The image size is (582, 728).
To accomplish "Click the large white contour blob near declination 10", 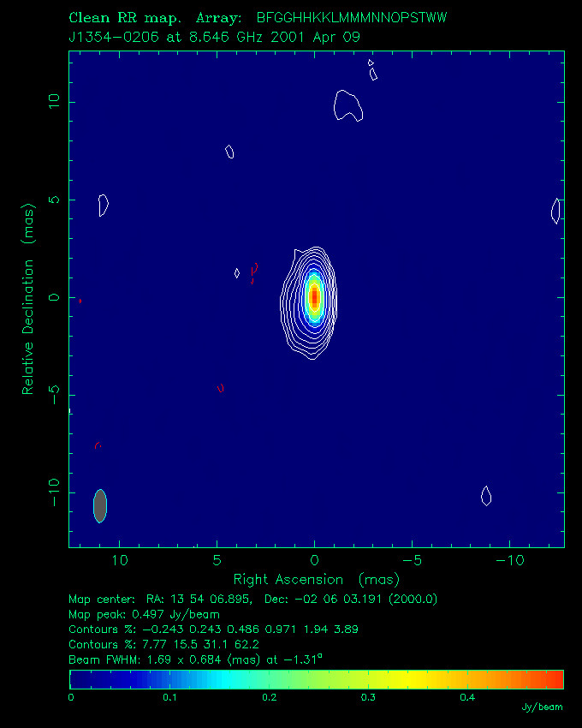I will [348, 105].
